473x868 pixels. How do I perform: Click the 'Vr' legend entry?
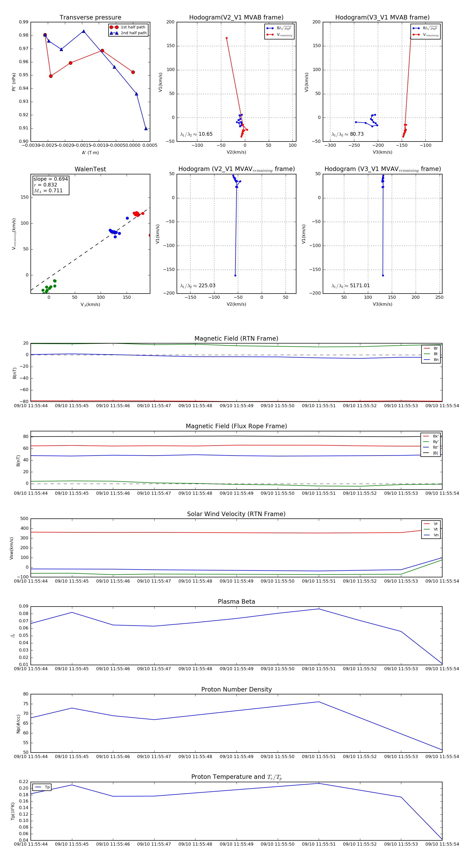(431, 524)
